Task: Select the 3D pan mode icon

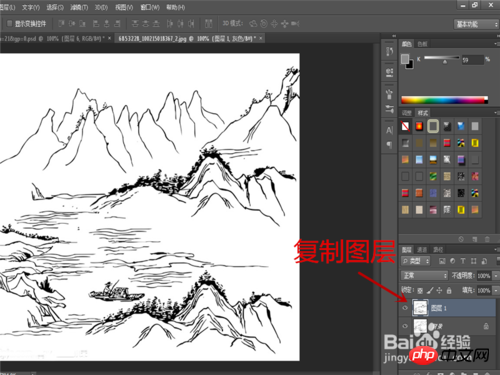Action: [x=274, y=24]
